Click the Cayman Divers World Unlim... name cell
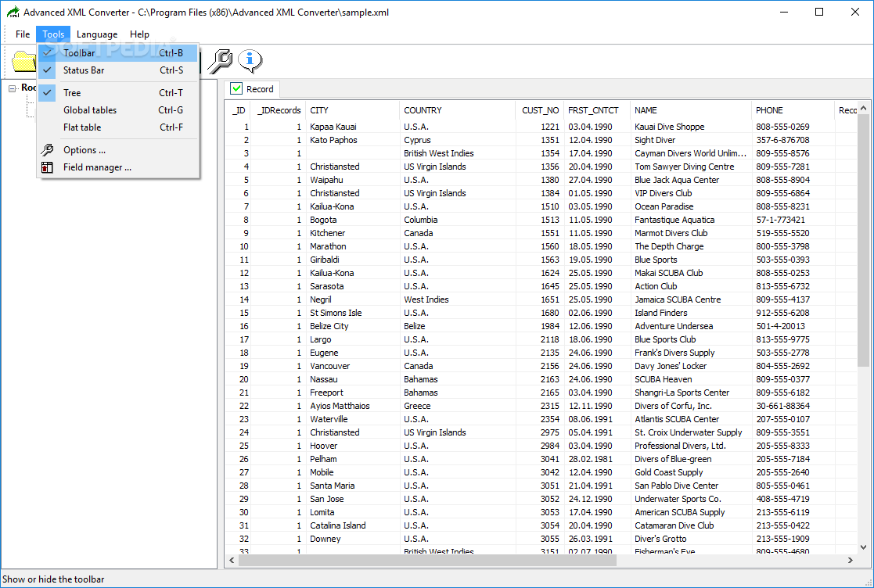 pyautogui.click(x=690, y=153)
